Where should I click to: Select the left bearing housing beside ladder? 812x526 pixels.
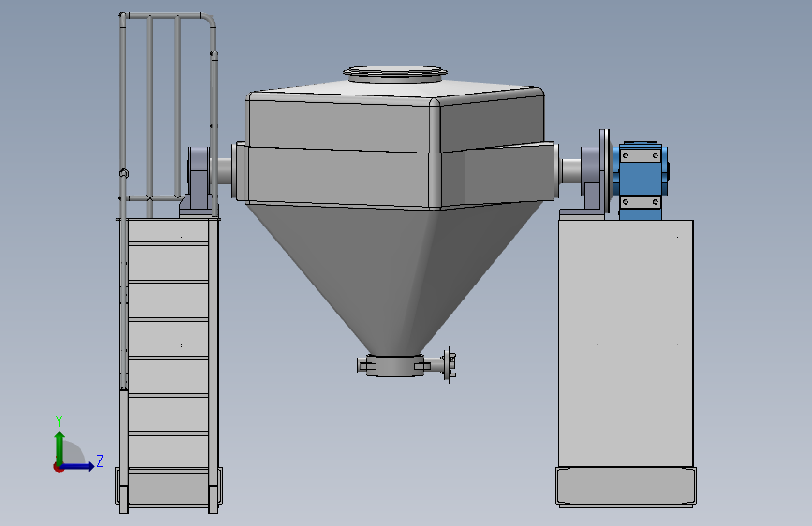coord(199,180)
